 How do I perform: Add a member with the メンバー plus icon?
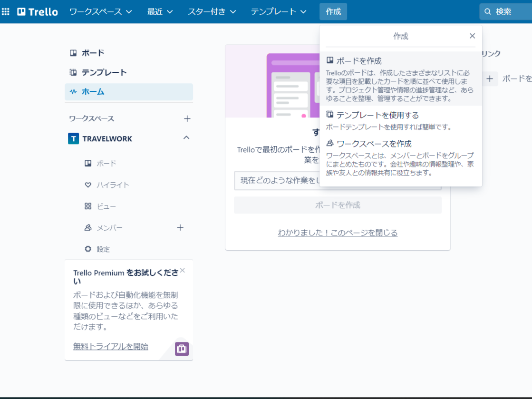[x=180, y=228]
